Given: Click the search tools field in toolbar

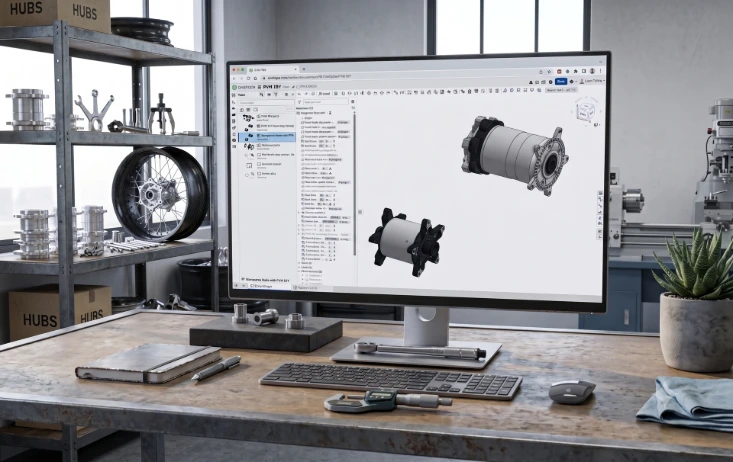Looking at the screenshot, I should point(561,90).
